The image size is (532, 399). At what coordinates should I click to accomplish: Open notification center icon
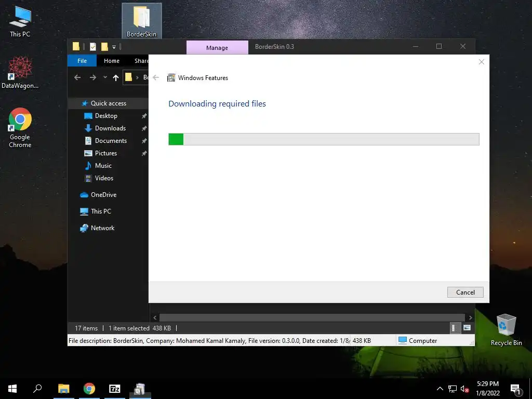(516, 389)
